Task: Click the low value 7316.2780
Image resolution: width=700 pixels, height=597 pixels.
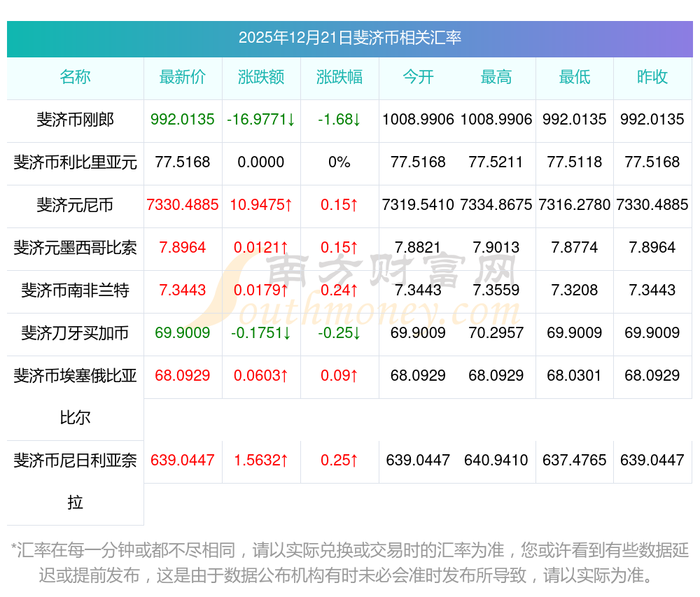Action: pos(575,205)
